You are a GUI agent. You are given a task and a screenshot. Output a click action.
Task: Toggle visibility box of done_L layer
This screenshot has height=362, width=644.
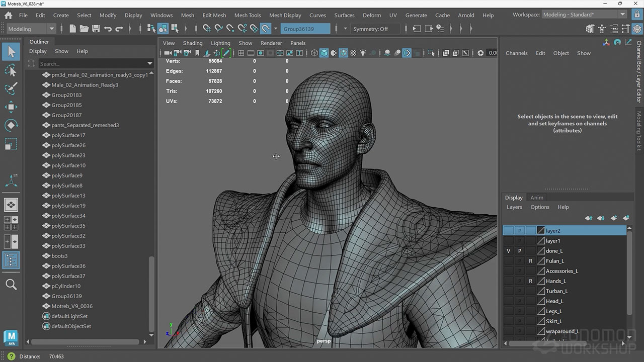pos(508,251)
